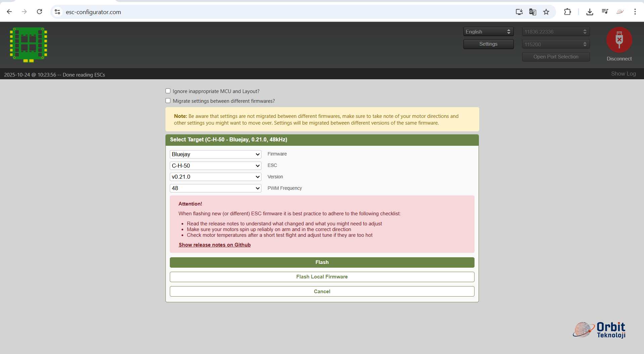Image resolution: width=644 pixels, height=354 pixels.
Task: Open Show release notes on Github link
Action: point(214,245)
